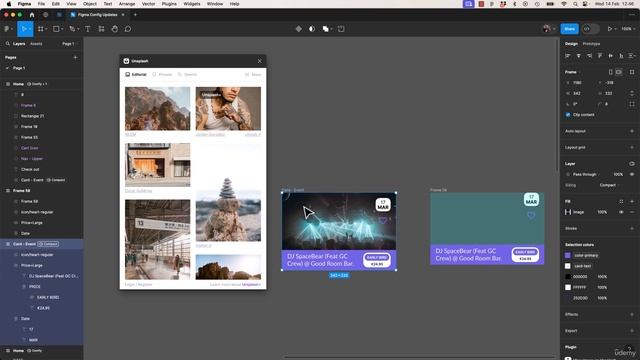
Task: Click the color-primary purple swatch
Action: click(568, 256)
